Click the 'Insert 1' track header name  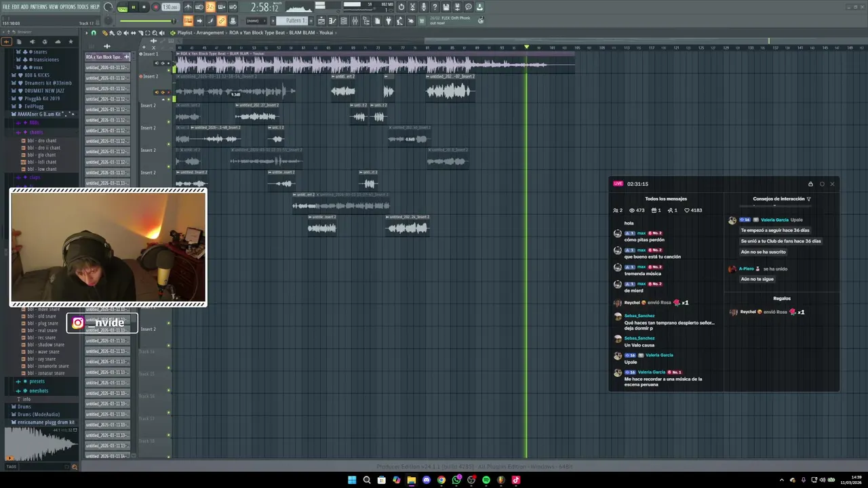[151, 54]
